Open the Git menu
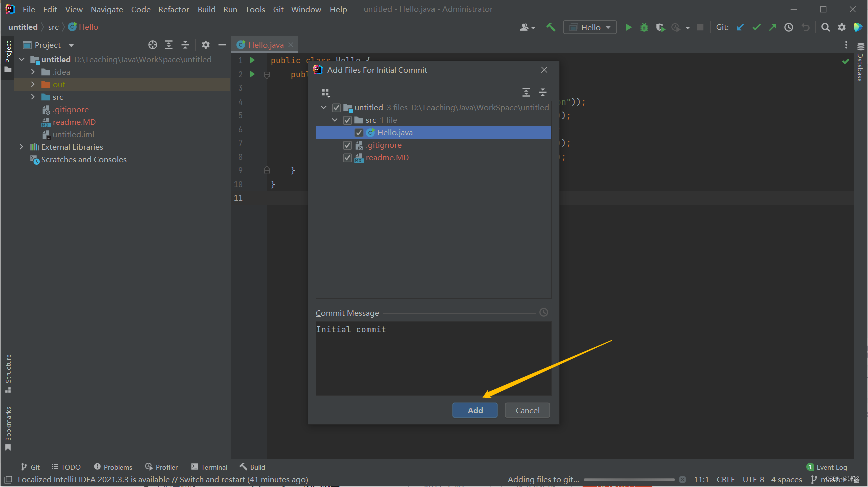Viewport: 868px width, 487px height. (278, 9)
